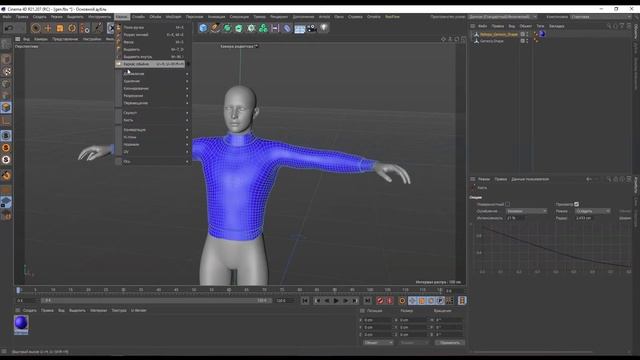Open Create menu in Material Manager

point(29,311)
